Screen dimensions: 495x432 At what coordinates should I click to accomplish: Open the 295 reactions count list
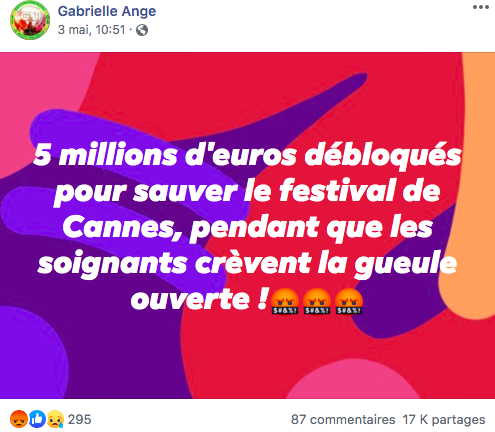coord(80,419)
